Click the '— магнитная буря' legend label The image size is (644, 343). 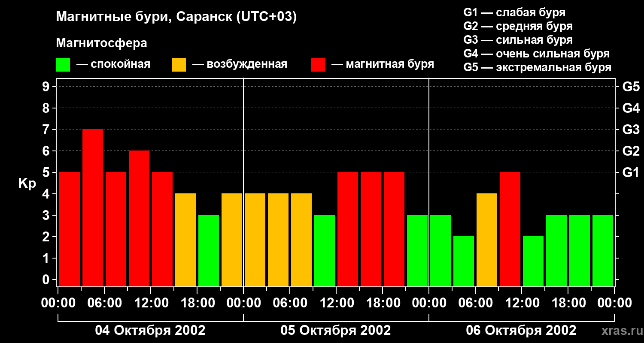pyautogui.click(x=383, y=64)
